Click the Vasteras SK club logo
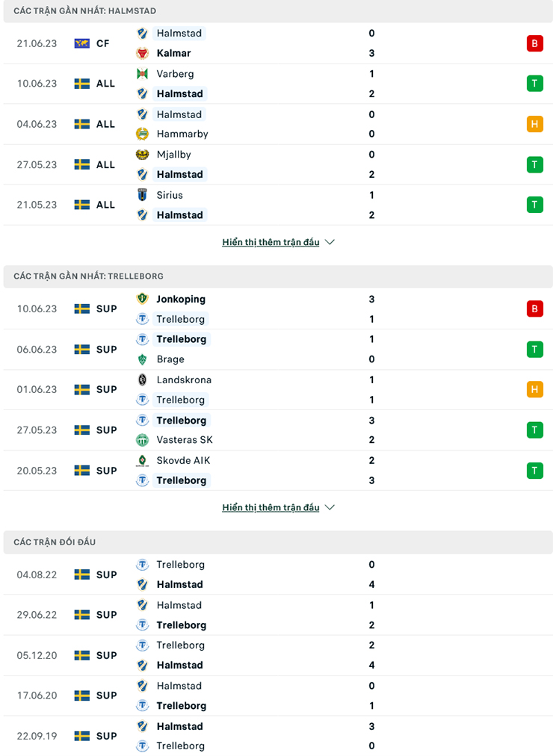553x756 pixels. (x=143, y=440)
